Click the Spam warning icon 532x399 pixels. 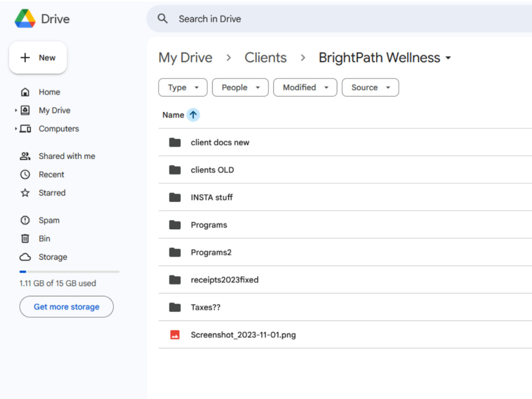(25, 220)
